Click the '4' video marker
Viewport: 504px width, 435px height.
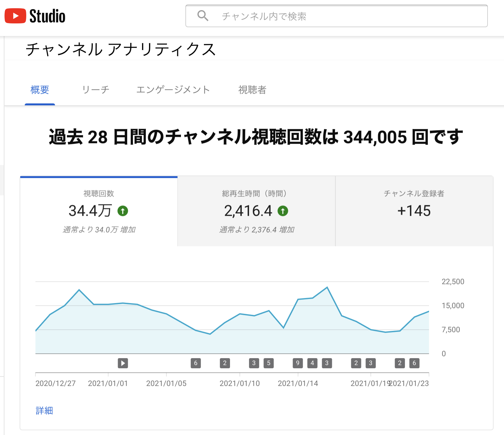pos(312,363)
